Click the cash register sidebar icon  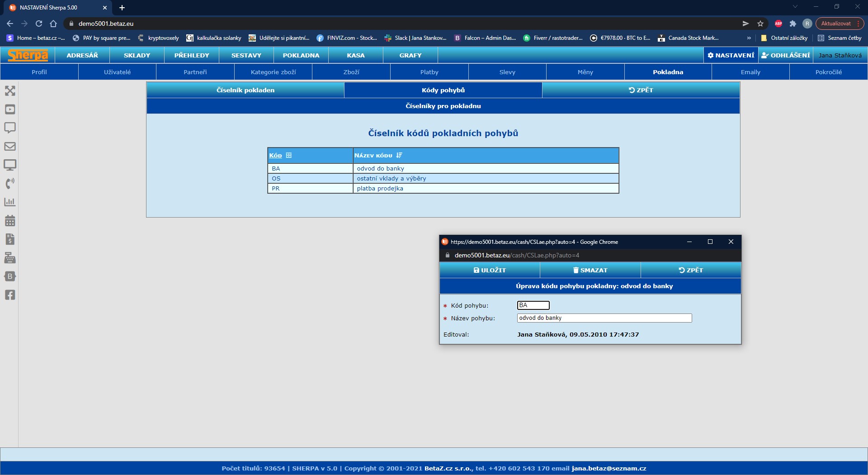pos(10,258)
